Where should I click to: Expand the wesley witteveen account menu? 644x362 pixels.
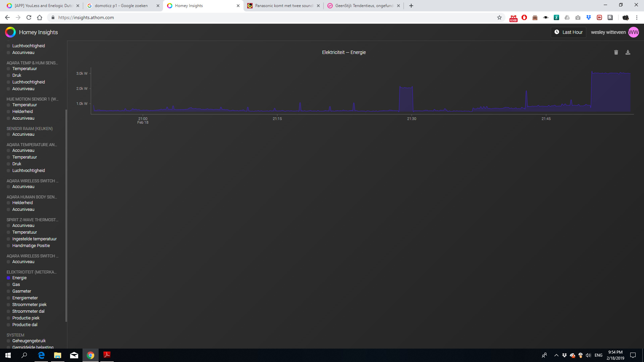coord(608,32)
